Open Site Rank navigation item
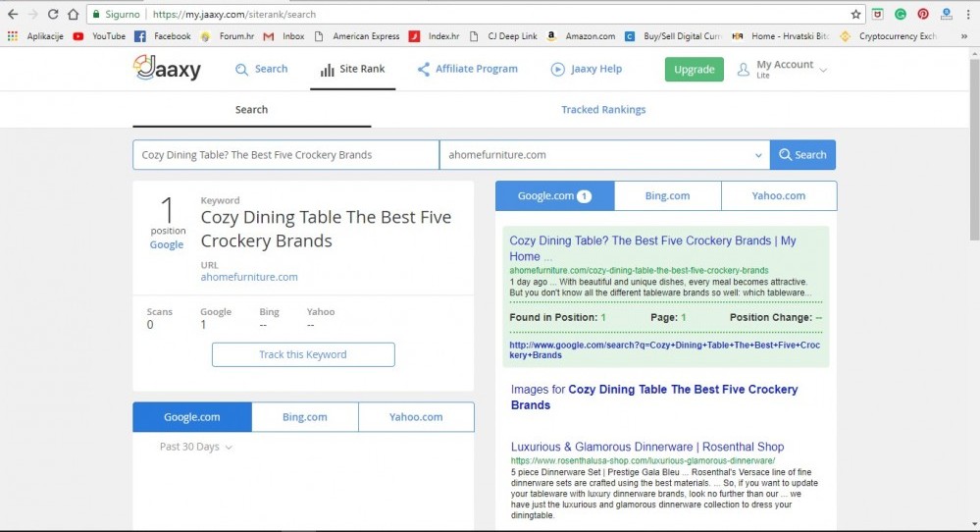 (x=352, y=69)
